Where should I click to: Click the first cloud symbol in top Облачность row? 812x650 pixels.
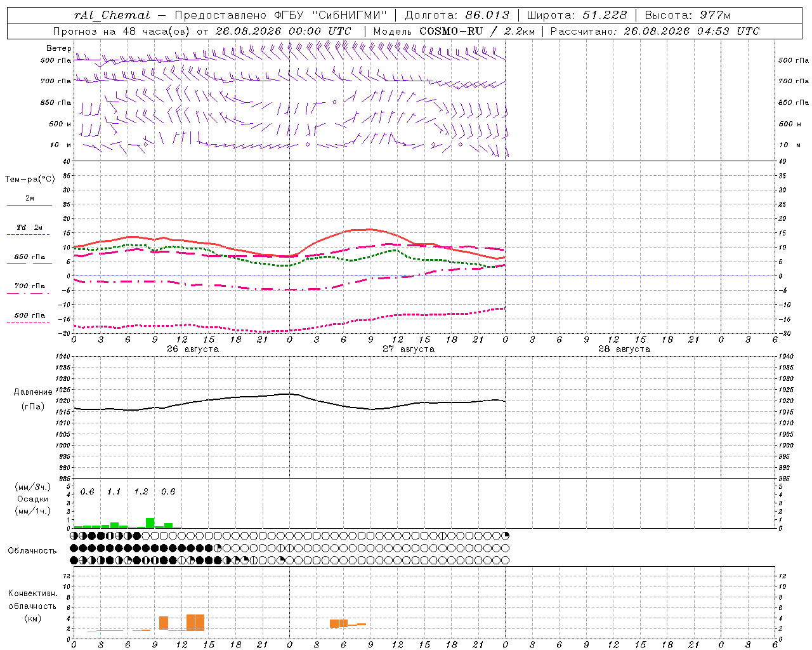click(x=74, y=536)
